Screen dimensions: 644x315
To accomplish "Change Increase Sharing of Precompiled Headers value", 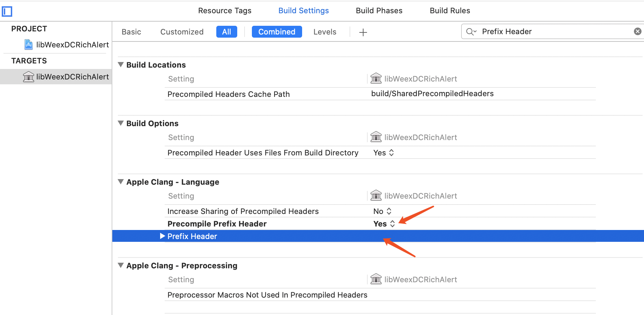I will tap(382, 211).
